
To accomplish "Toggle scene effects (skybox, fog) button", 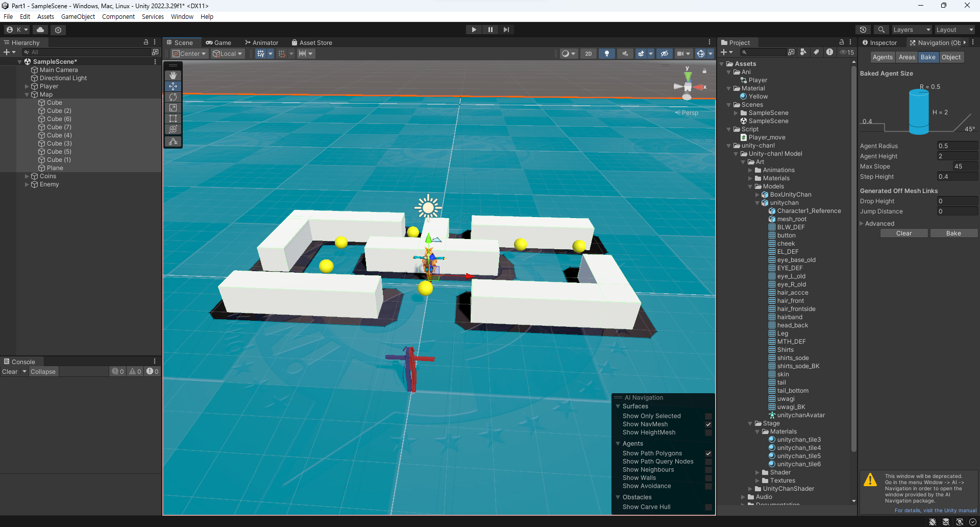I will coord(641,54).
